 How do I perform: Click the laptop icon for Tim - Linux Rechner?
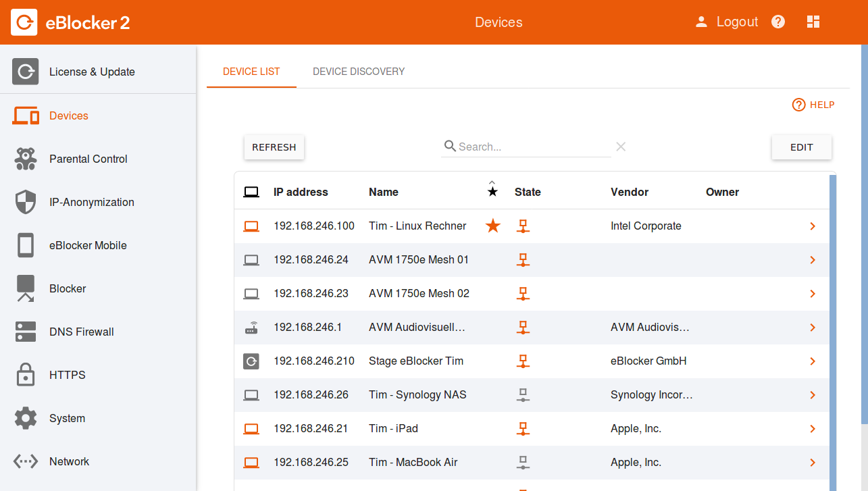(251, 226)
